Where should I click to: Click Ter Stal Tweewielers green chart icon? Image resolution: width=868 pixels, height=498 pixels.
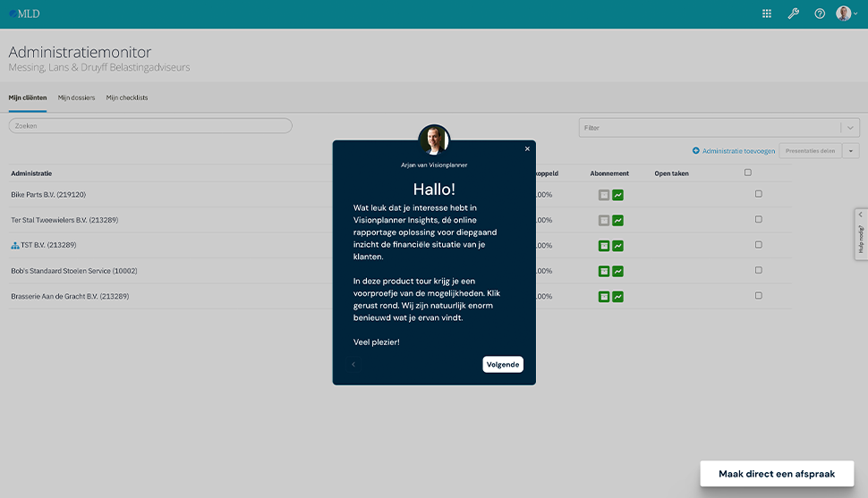click(x=617, y=221)
